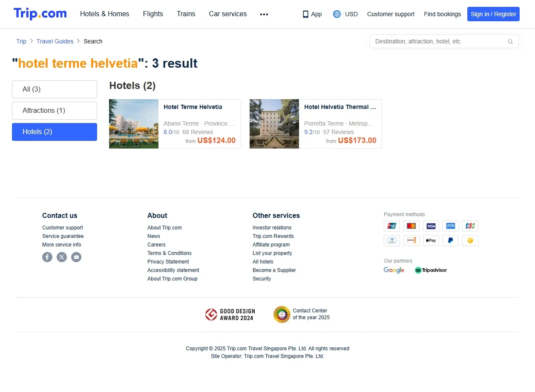Focus the destination search input field
The image size is (535, 392).
tap(444, 41)
